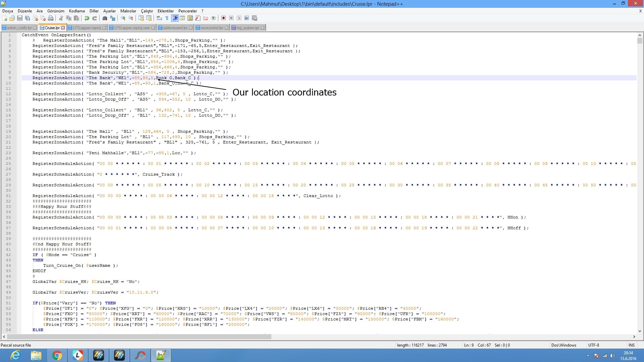Open File Explorer from the taskbar
The image size is (644, 362).
pyautogui.click(x=36, y=355)
